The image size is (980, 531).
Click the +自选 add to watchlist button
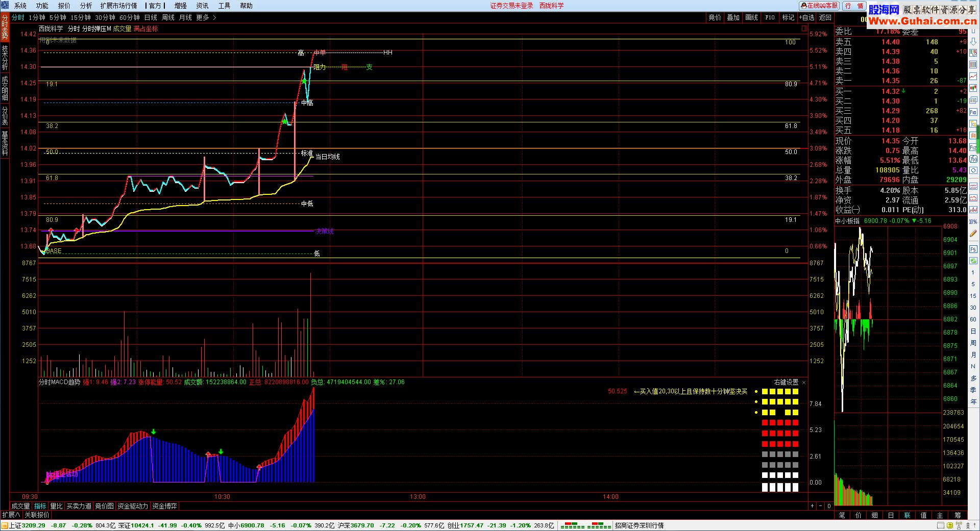(x=807, y=17)
